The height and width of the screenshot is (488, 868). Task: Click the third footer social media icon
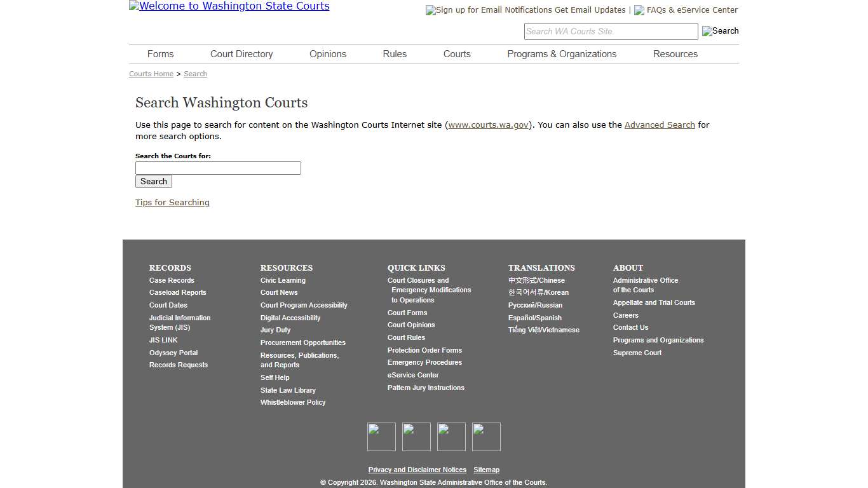tap(451, 437)
